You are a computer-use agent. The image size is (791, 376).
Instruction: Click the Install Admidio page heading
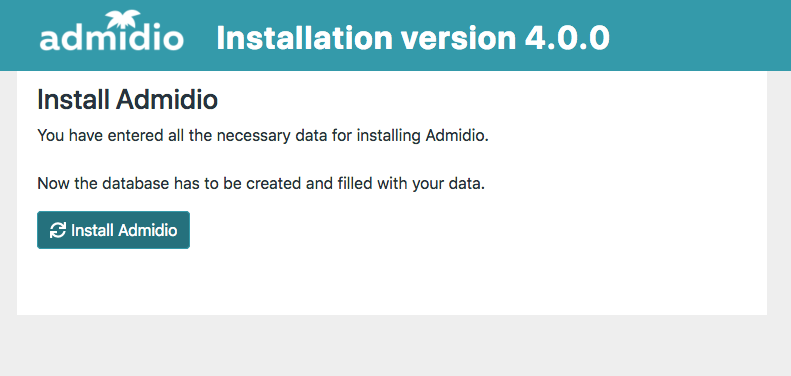128,100
